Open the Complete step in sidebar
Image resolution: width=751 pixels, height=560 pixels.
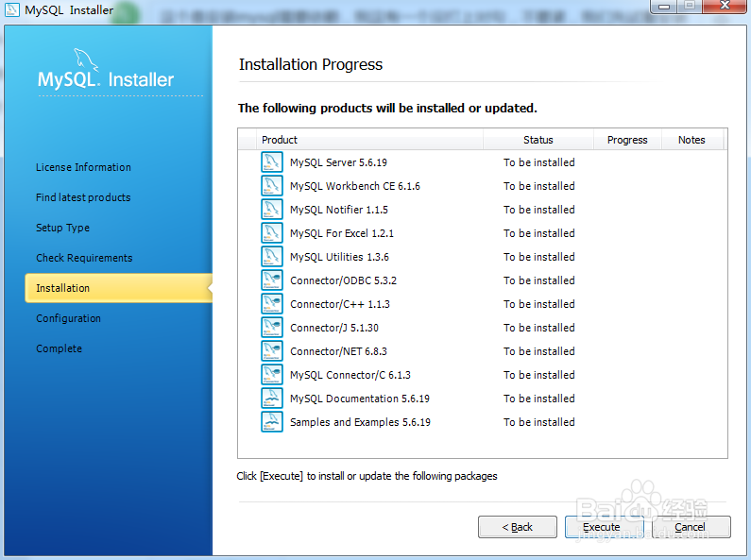(59, 348)
